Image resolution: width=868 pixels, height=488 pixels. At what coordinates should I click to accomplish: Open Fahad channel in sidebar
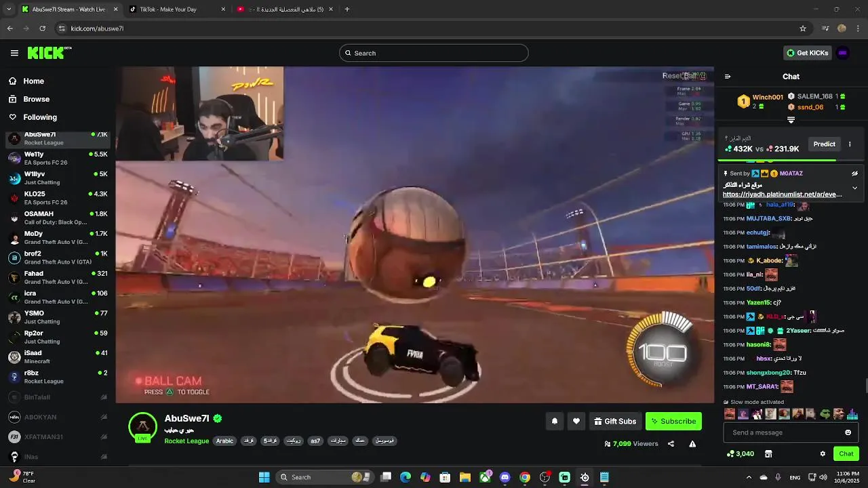point(58,277)
